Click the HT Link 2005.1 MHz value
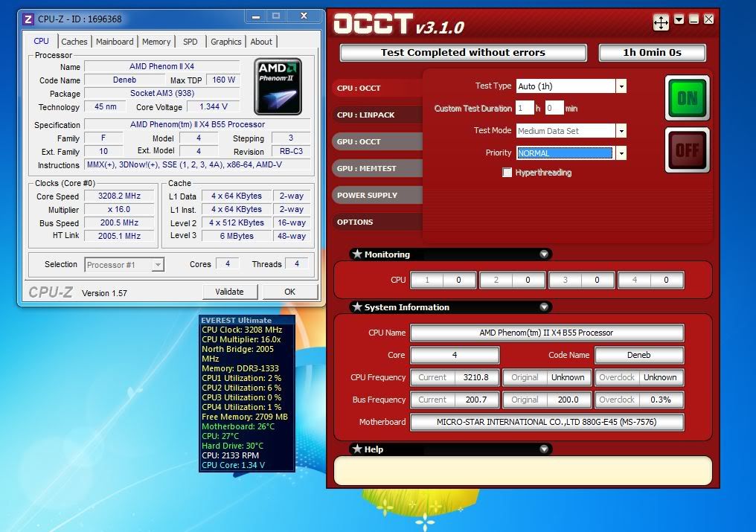Screen dimensions: 756x532 pos(120,236)
